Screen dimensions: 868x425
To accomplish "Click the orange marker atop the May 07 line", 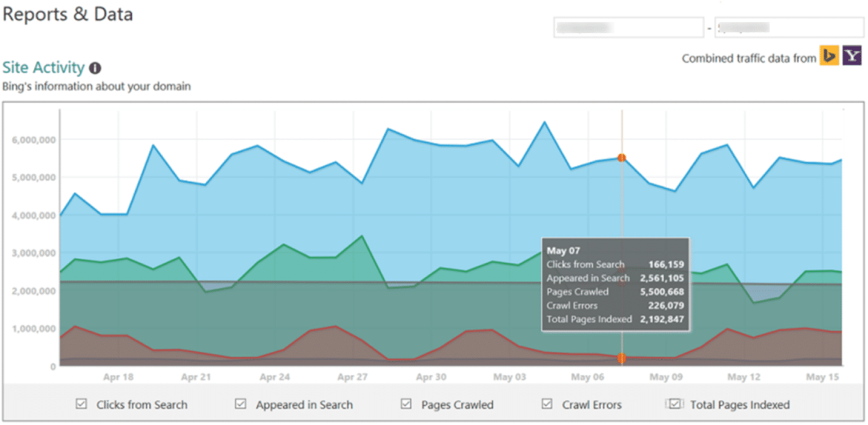I will [622, 157].
